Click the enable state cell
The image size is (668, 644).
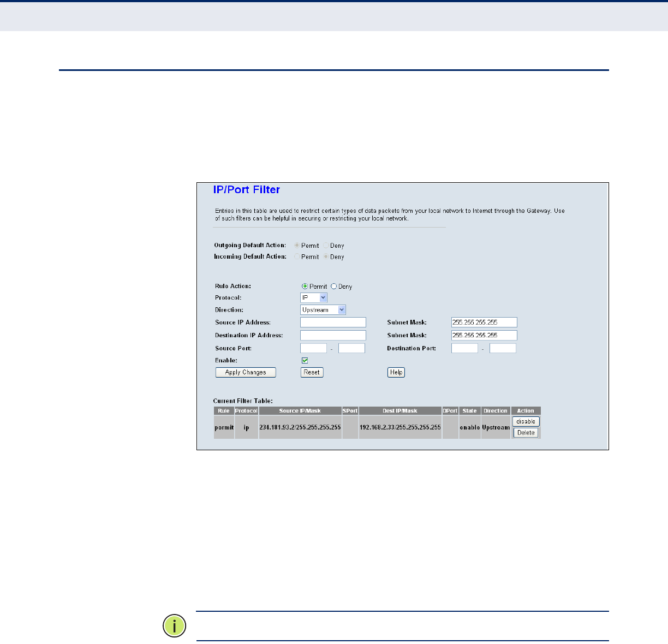point(469,427)
